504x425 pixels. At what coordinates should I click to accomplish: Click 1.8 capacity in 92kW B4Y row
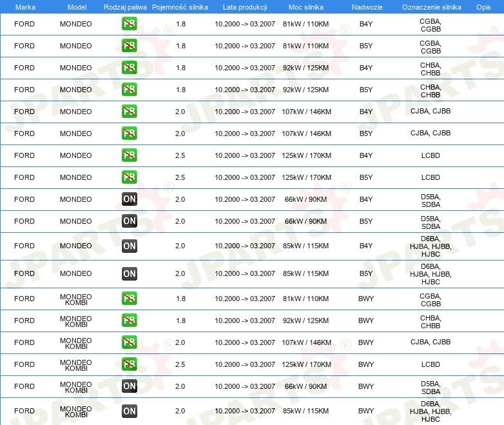tap(180, 68)
